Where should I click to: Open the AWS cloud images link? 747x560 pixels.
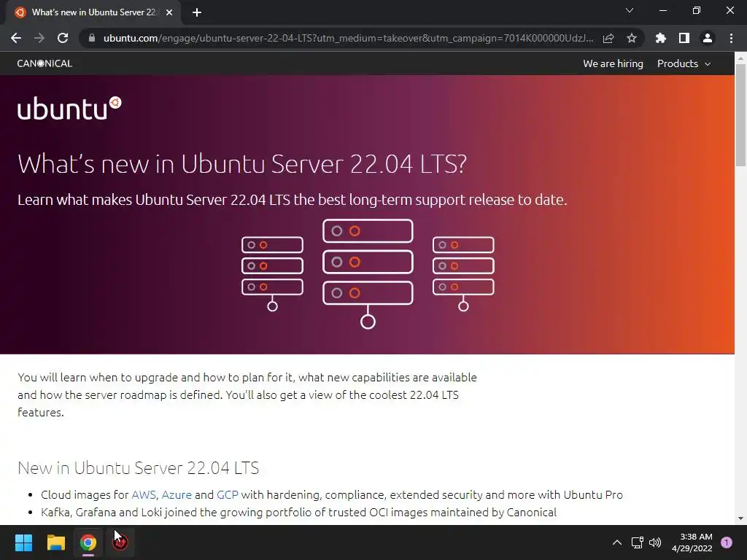144,495
